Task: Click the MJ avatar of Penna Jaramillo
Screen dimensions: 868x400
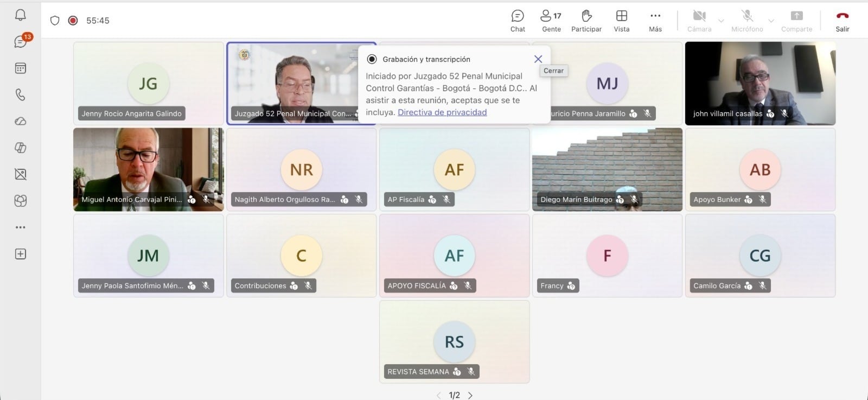Action: point(607,83)
